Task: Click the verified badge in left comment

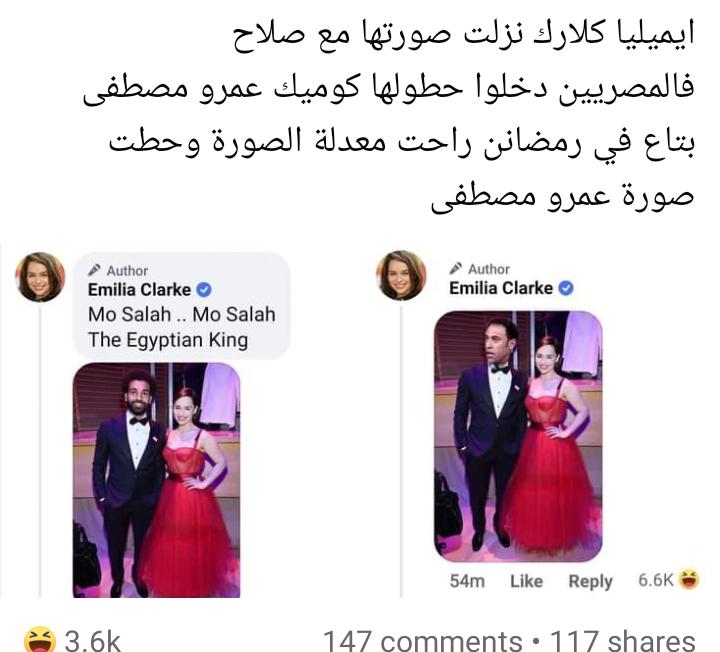Action: pos(204,290)
